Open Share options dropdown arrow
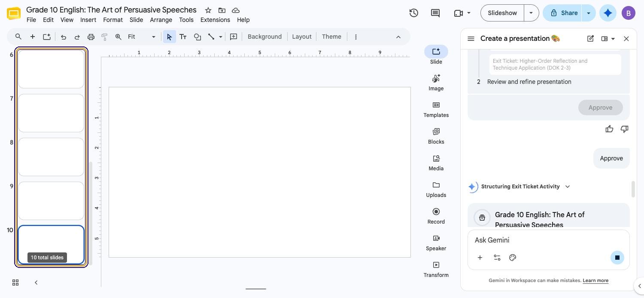The image size is (644, 298). pyautogui.click(x=589, y=13)
